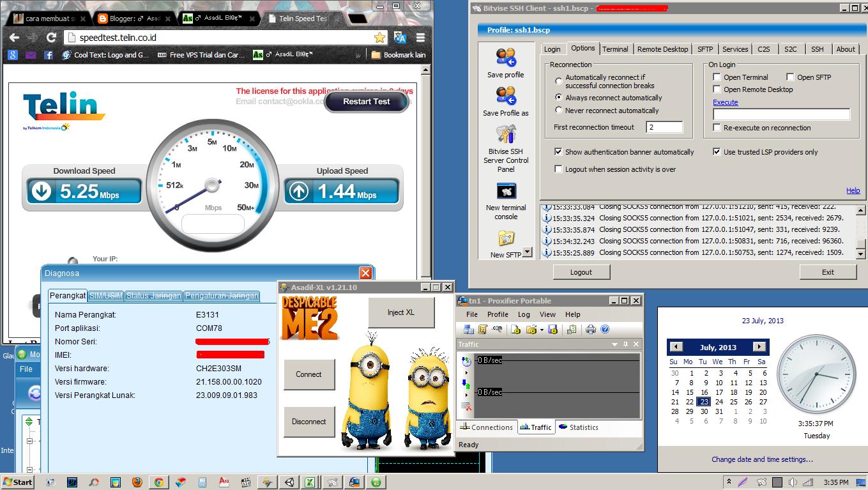Click the Bitvise log scrollbar down arrow
The height and width of the screenshot is (490, 868).
[861, 254]
